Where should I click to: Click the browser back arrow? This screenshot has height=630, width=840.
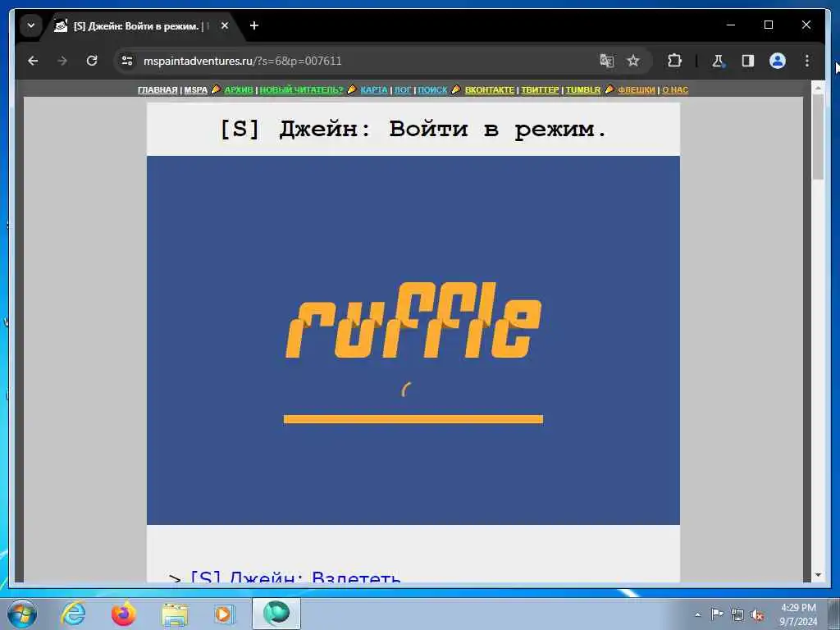33,61
